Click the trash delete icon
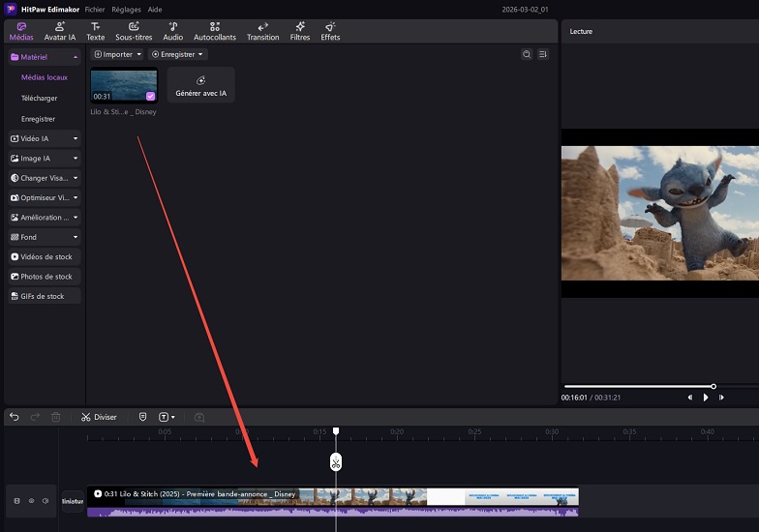The width and height of the screenshot is (759, 532). tap(56, 417)
